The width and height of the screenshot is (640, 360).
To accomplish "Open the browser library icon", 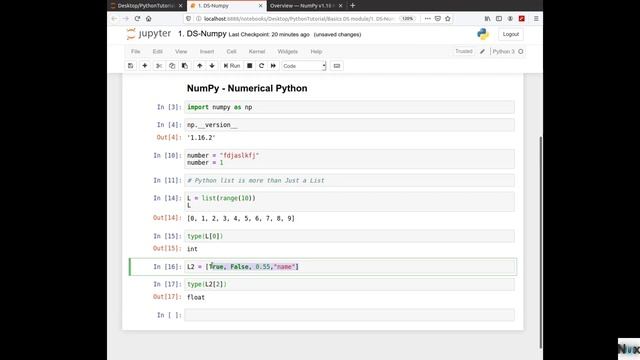I will tap(487, 19).
